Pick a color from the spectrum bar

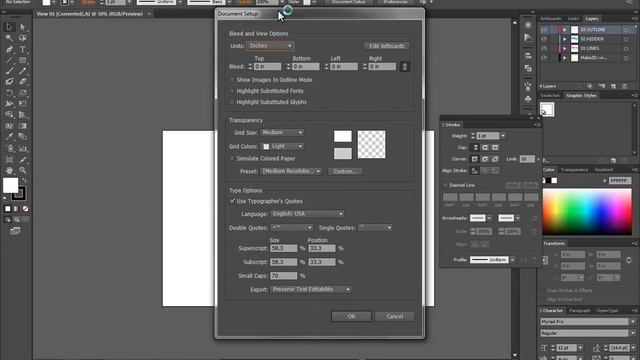tap(587, 212)
